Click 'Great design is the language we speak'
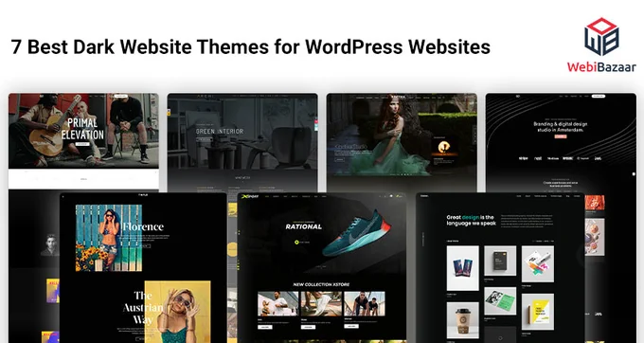 471,220
